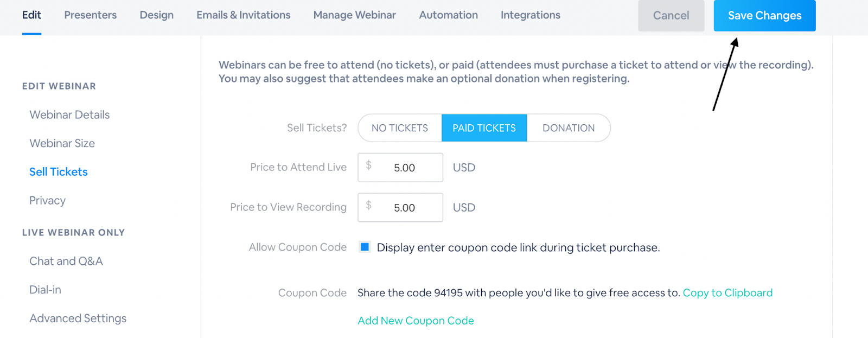Switch to the Design tab

(x=156, y=15)
